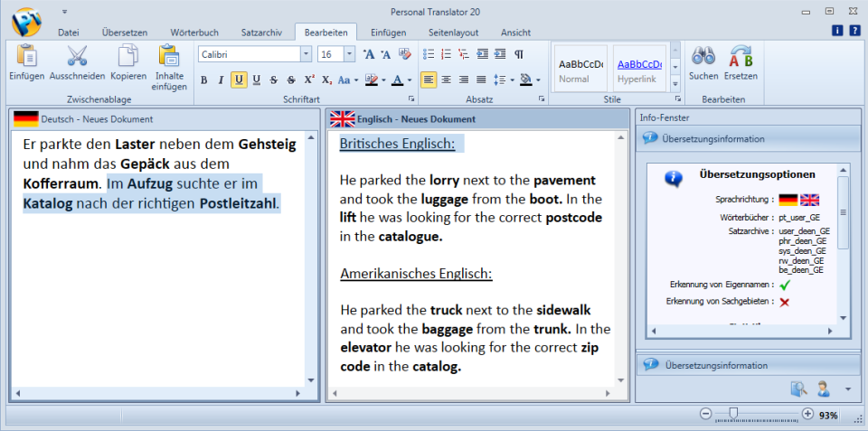The width and height of the screenshot is (868, 431).
Task: Open the Schriftart dialog launcher
Action: pos(411,99)
